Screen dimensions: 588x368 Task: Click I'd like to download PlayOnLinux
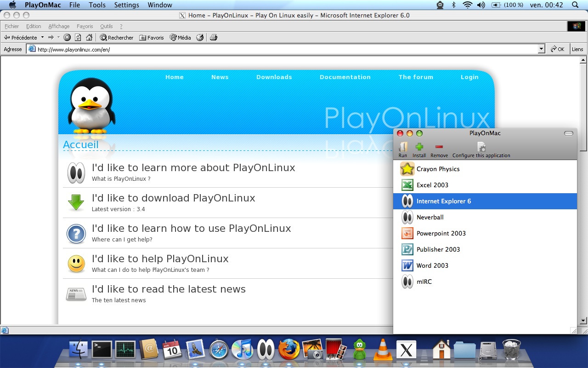coord(174,198)
